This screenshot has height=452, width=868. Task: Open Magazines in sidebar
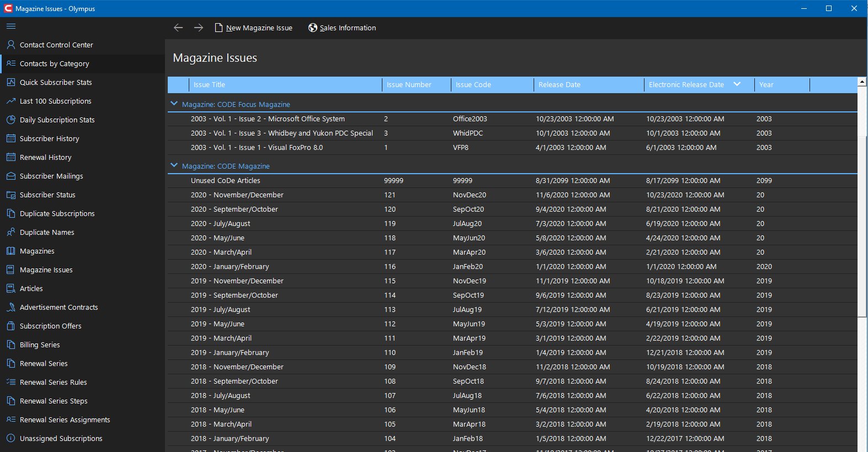[83, 251]
